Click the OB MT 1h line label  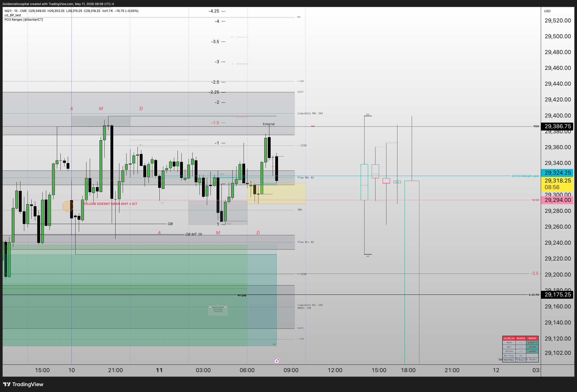click(194, 234)
